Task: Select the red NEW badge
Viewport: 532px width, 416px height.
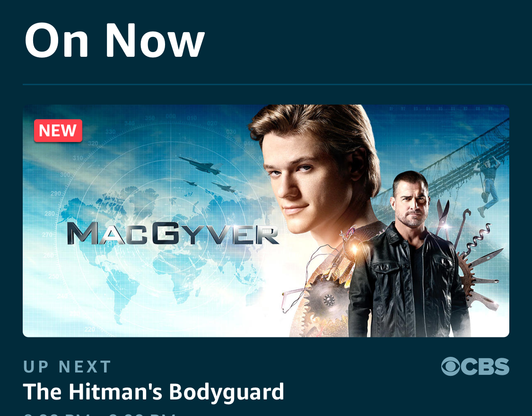Action: (x=58, y=131)
